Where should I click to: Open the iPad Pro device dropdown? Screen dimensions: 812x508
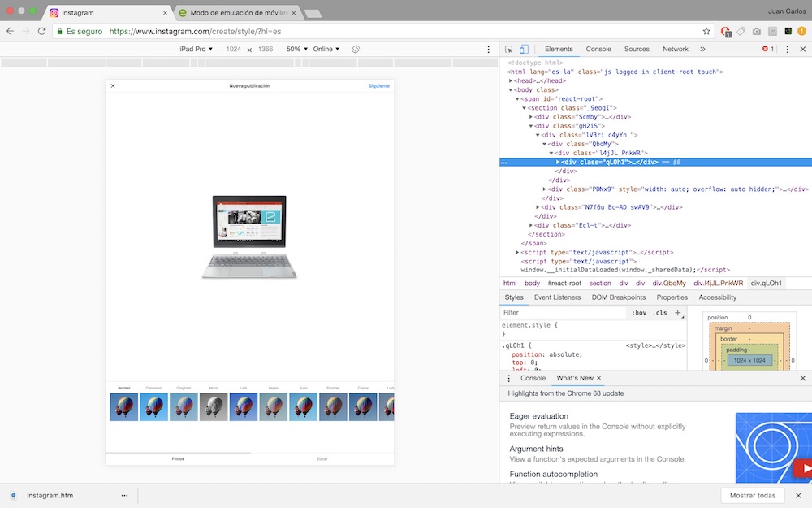click(x=196, y=50)
